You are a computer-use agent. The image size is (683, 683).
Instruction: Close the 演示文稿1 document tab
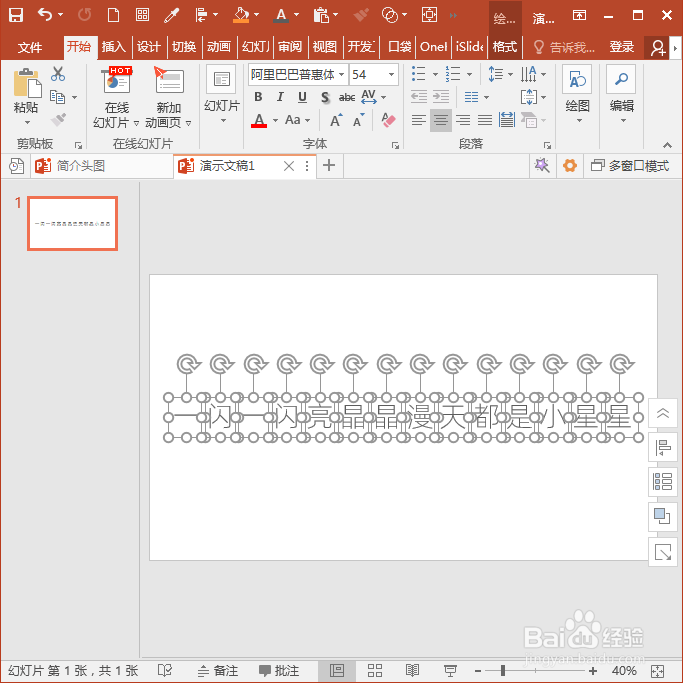point(288,166)
